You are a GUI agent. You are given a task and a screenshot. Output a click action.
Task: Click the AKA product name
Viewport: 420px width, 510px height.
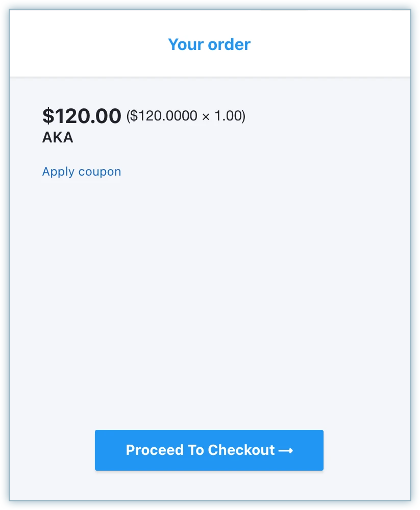click(x=58, y=138)
